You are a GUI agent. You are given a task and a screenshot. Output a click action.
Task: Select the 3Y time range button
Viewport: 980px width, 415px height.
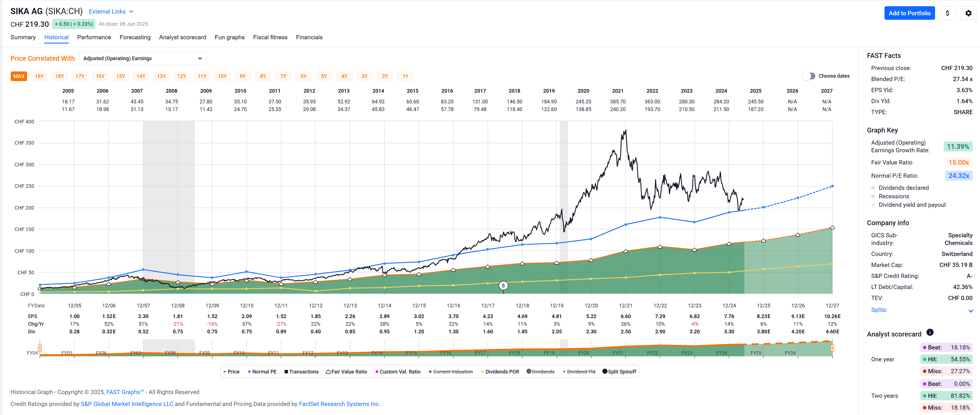(364, 76)
